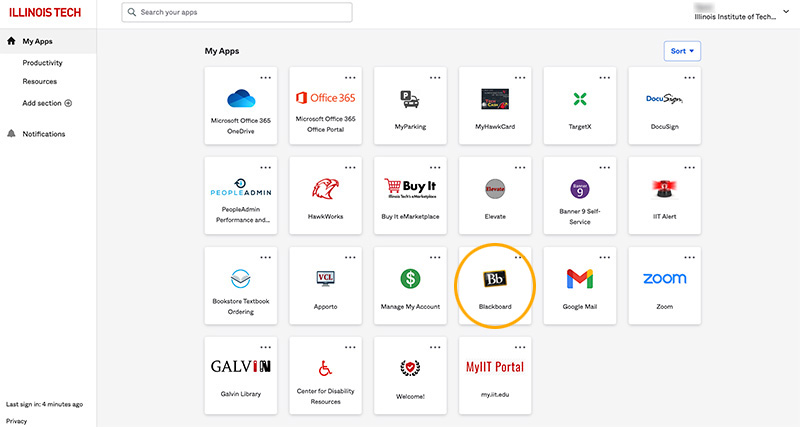Click the Search your apps field

[x=237, y=12]
